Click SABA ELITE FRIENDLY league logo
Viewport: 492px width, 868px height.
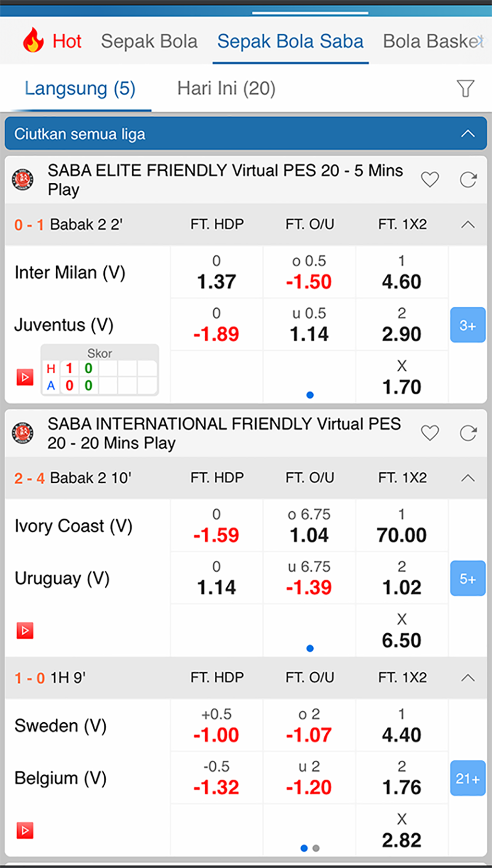tap(23, 180)
